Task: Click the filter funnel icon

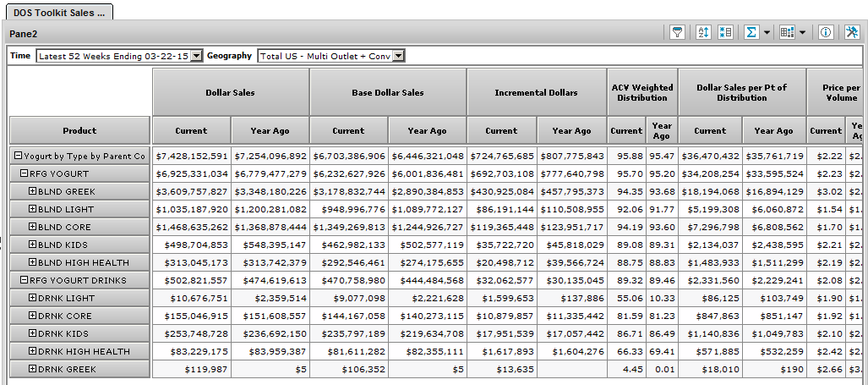Action: point(677,32)
